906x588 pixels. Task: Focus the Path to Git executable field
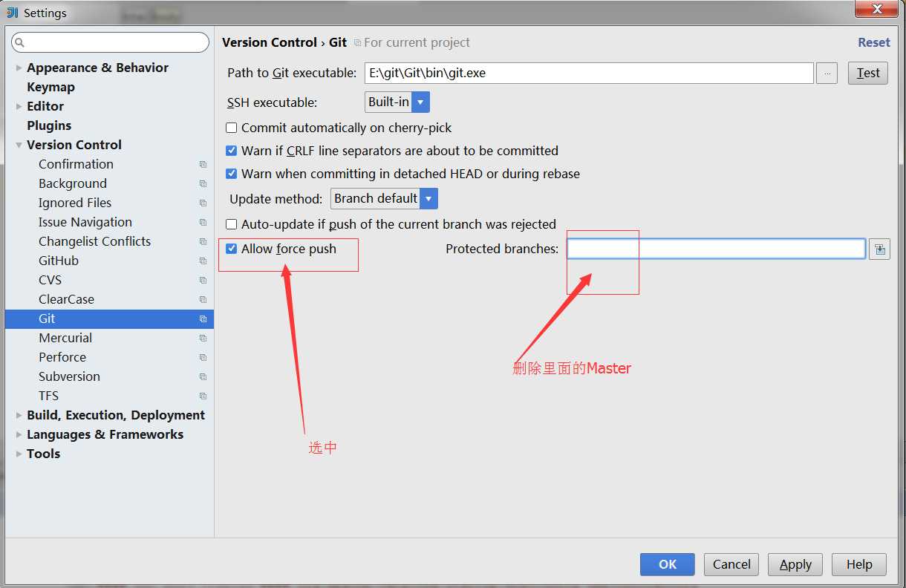pos(589,73)
